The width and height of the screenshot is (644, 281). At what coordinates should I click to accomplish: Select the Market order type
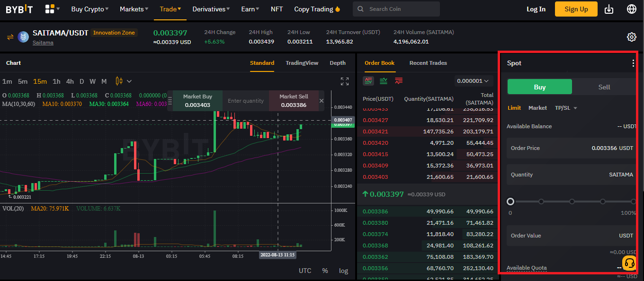(x=537, y=108)
